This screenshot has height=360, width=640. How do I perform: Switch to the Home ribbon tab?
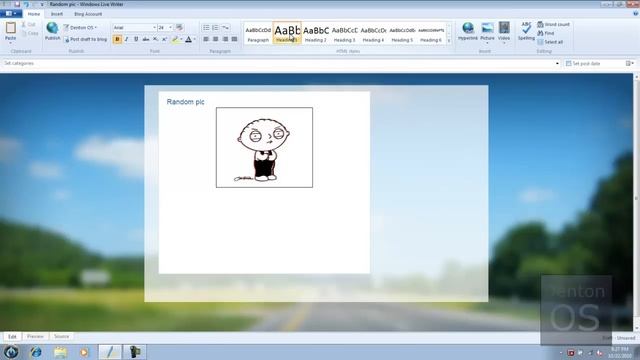point(34,14)
